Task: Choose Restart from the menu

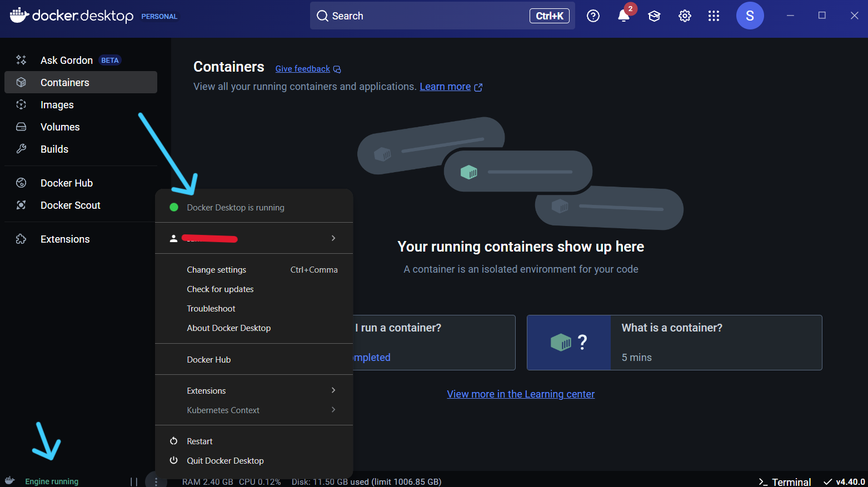Action: click(x=254, y=441)
